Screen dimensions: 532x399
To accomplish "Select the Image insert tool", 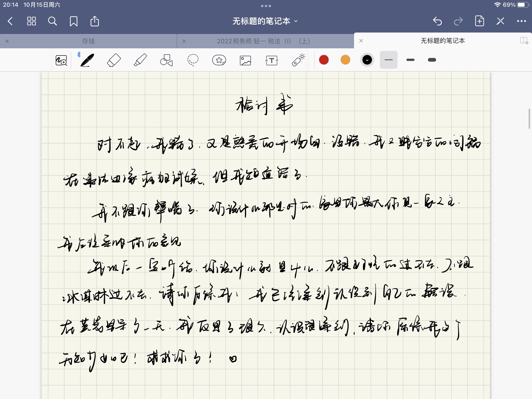I will (x=245, y=60).
